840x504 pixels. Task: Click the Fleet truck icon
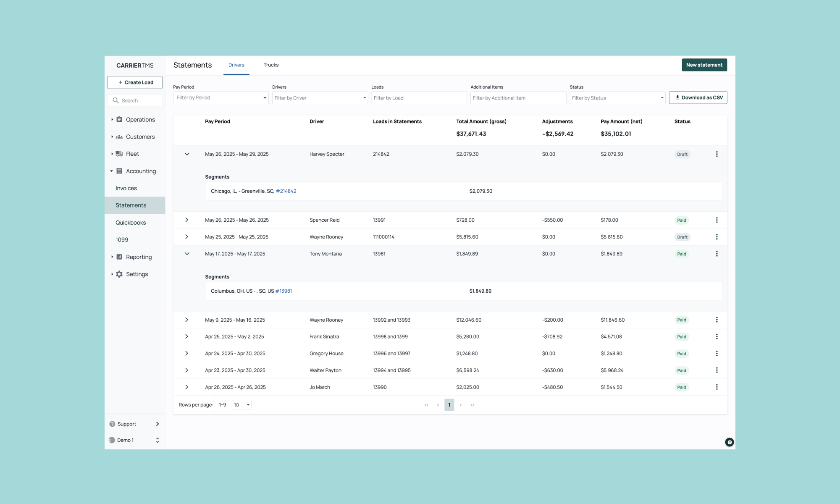[119, 154]
